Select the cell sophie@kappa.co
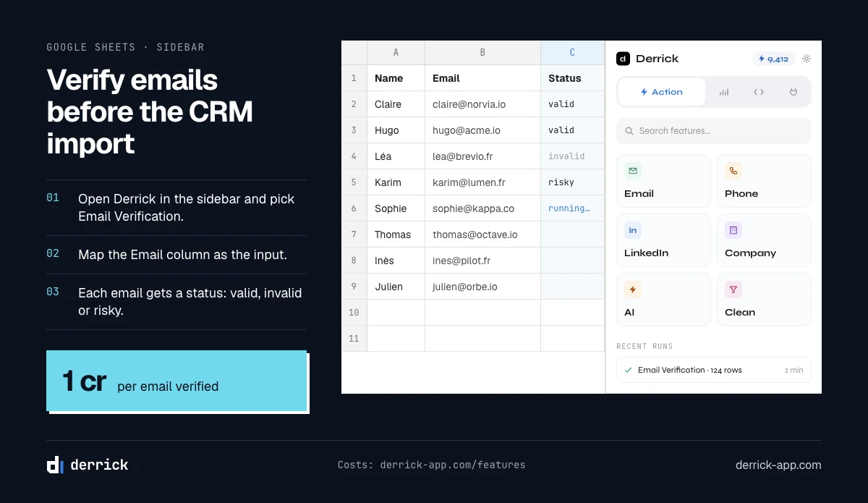This screenshot has width=868, height=503. point(482,208)
